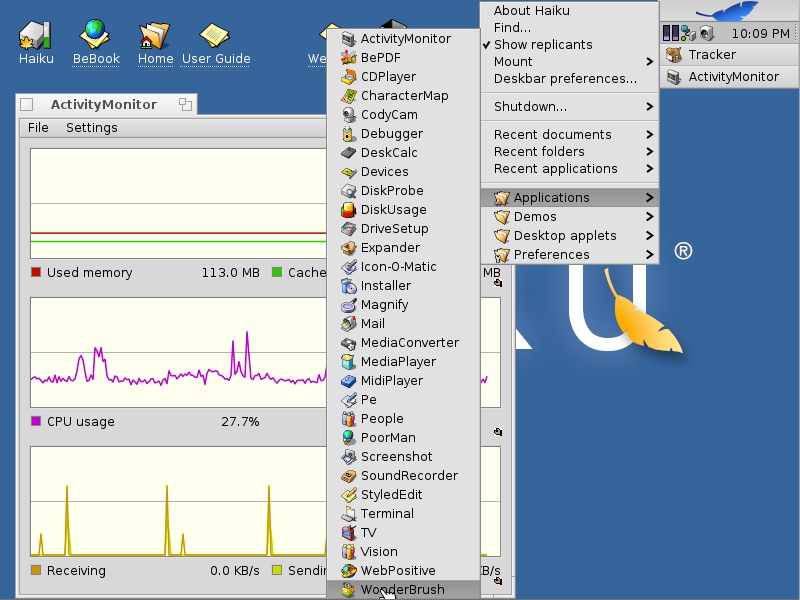Toggle Show replicants option
The width and height of the screenshot is (800, 600).
569,44
